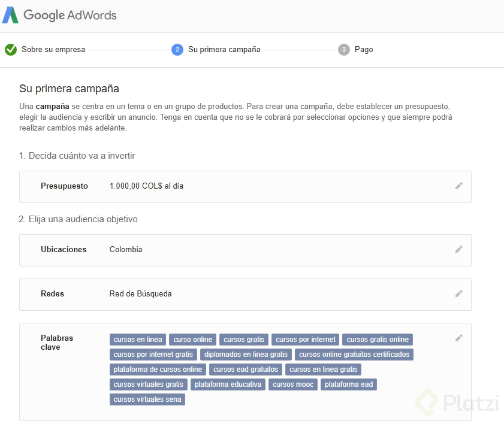Screen dimensions: 504x421
Task: Click the green checkmark step icon
Action: 11,50
